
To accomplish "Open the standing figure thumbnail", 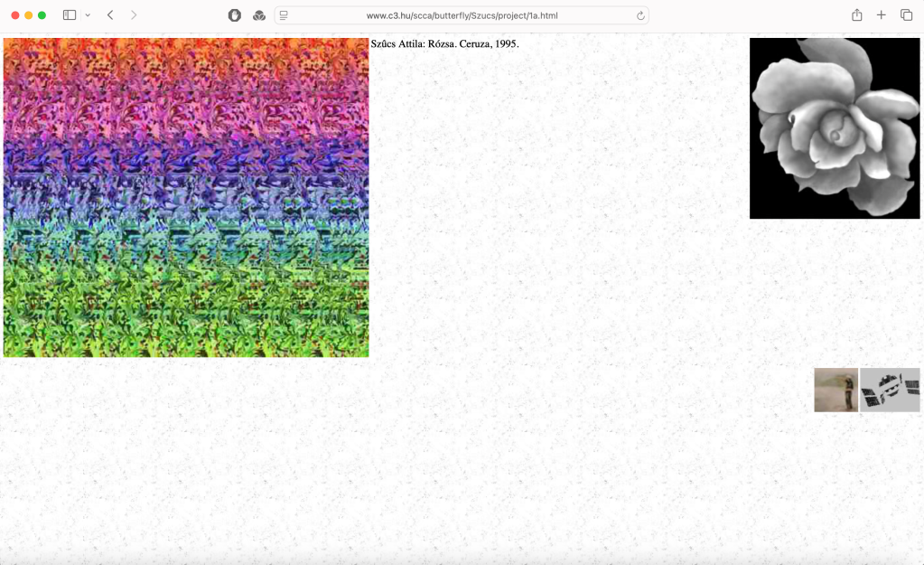I will point(835,390).
